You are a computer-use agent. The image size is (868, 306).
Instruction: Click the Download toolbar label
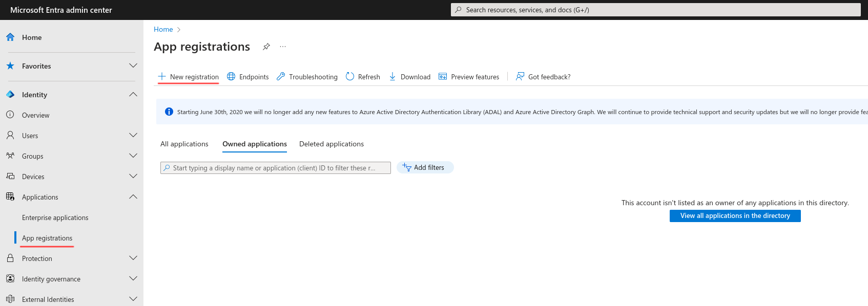416,77
